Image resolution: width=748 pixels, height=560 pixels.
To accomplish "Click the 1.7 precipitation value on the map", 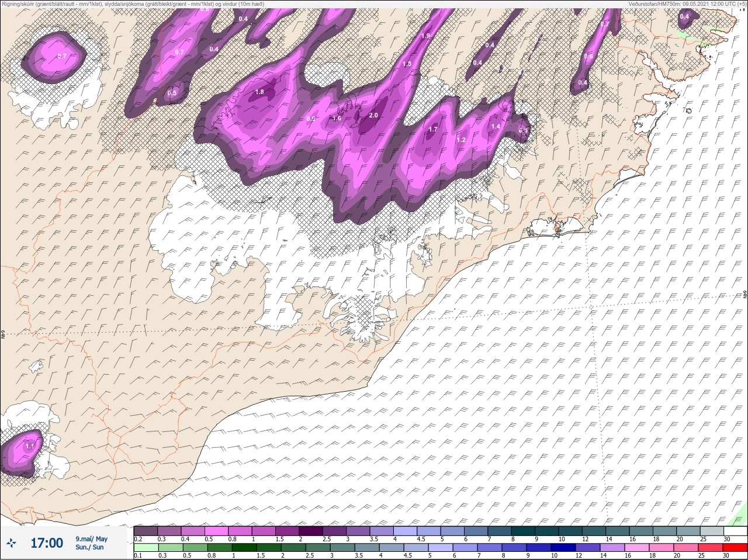I will pos(433,130).
